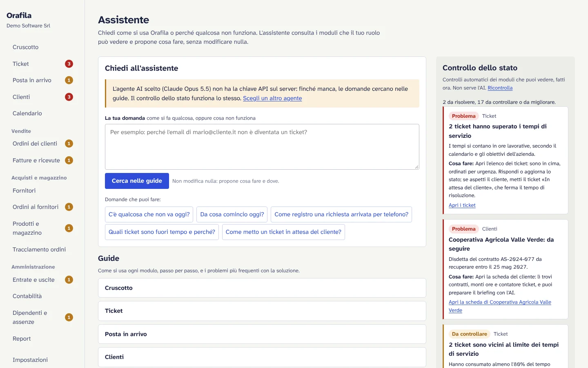
Task: Expand the Ticket guide section
Action: tap(262, 311)
